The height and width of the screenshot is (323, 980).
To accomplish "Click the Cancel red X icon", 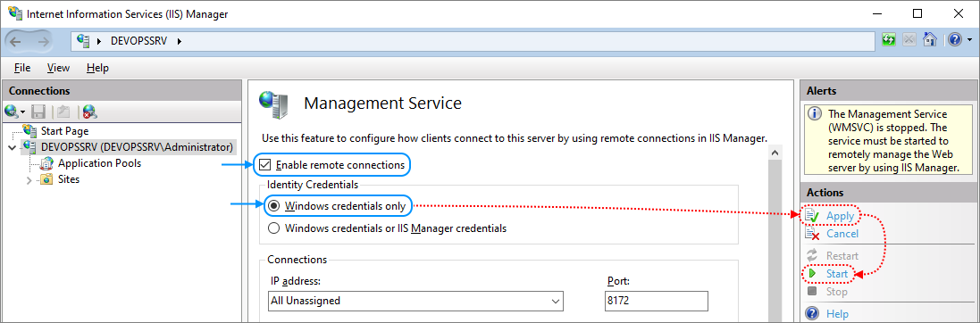I will [813, 234].
